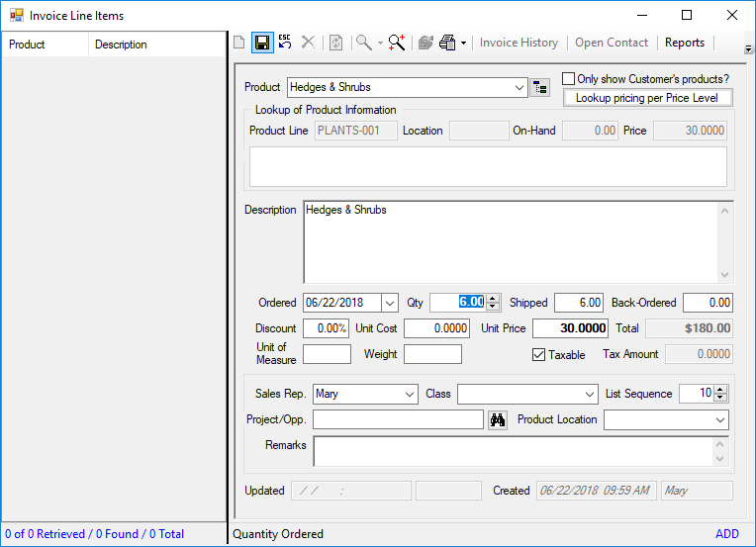756x547 pixels.
Task: Open the Product Location dropdown
Action: 720,419
